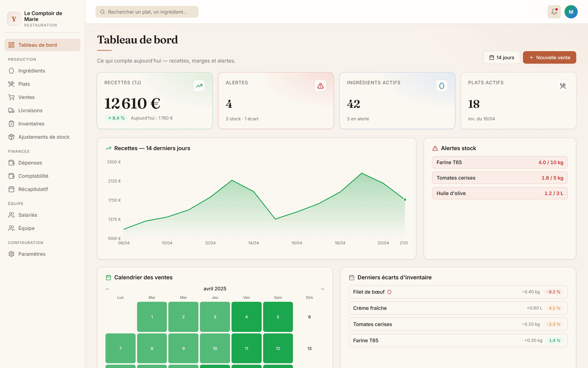
Task: Open Inventaires from sidebar
Action: (42, 124)
